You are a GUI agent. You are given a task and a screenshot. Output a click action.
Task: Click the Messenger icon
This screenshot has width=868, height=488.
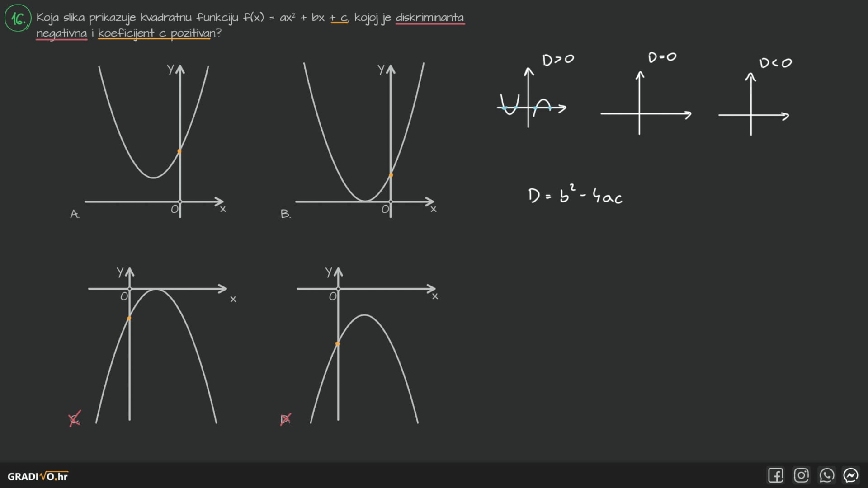tap(851, 475)
